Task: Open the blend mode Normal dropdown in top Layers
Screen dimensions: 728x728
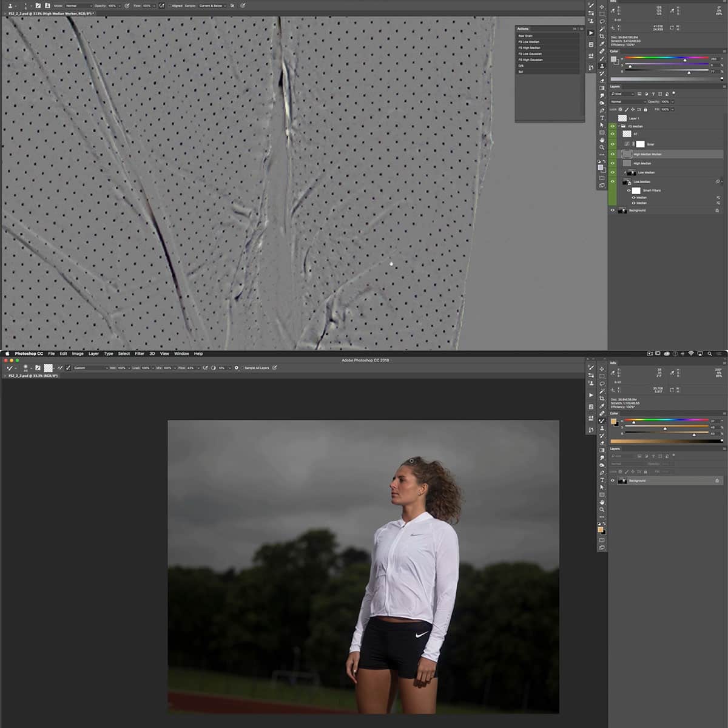Action: [627, 102]
